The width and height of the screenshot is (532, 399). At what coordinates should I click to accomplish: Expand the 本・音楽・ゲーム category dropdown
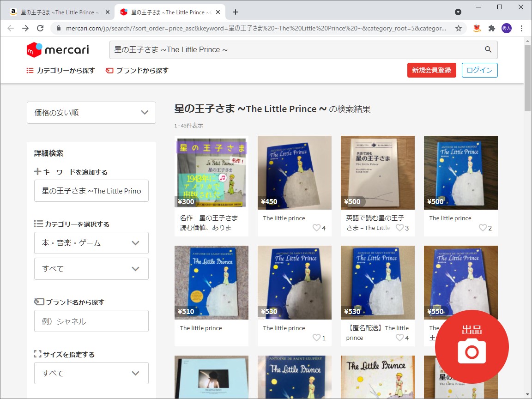[91, 243]
